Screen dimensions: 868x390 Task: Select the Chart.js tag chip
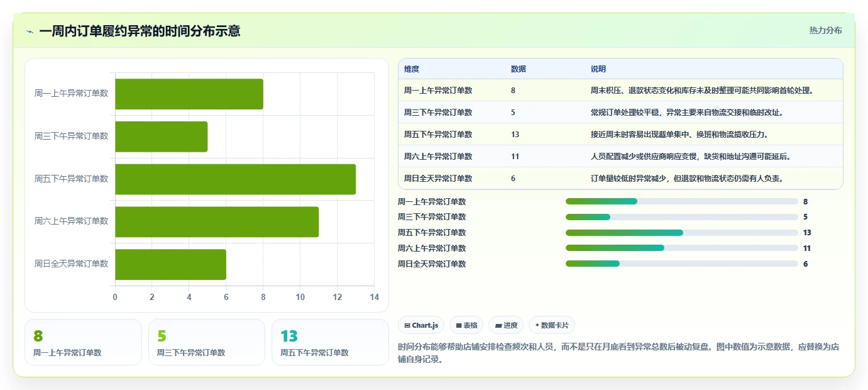coord(421,325)
